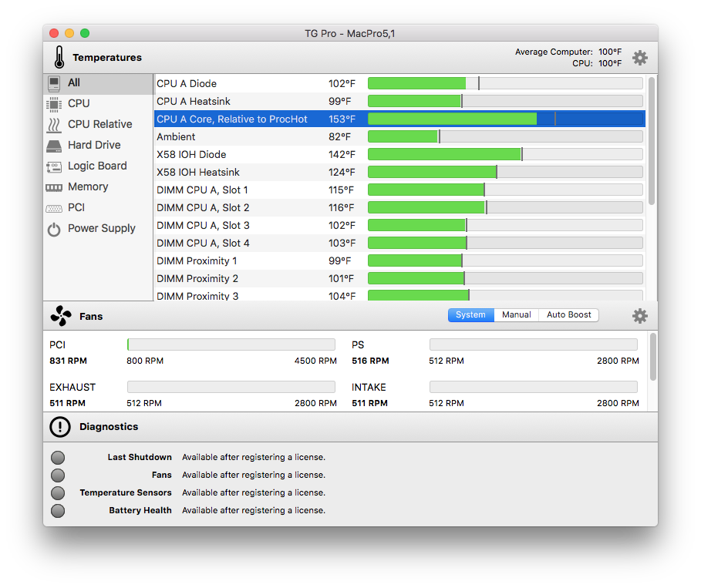Image resolution: width=701 pixels, height=588 pixels.
Task: Select the DIMM Proximity 3 row
Action: [x=400, y=294]
